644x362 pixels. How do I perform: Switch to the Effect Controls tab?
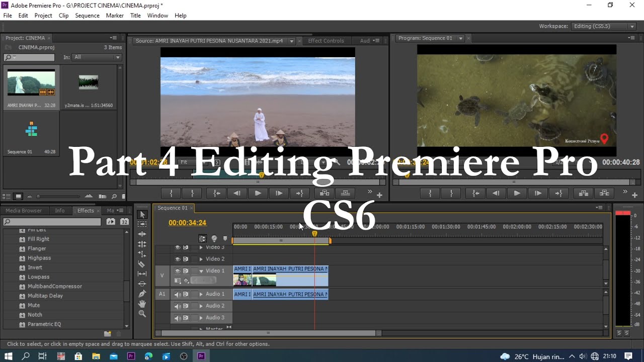(x=326, y=41)
